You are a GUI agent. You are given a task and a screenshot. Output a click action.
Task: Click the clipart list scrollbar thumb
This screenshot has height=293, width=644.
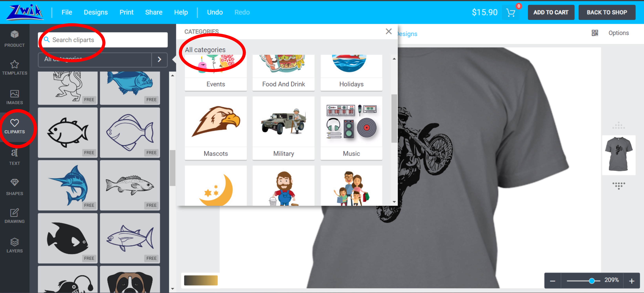click(x=172, y=168)
